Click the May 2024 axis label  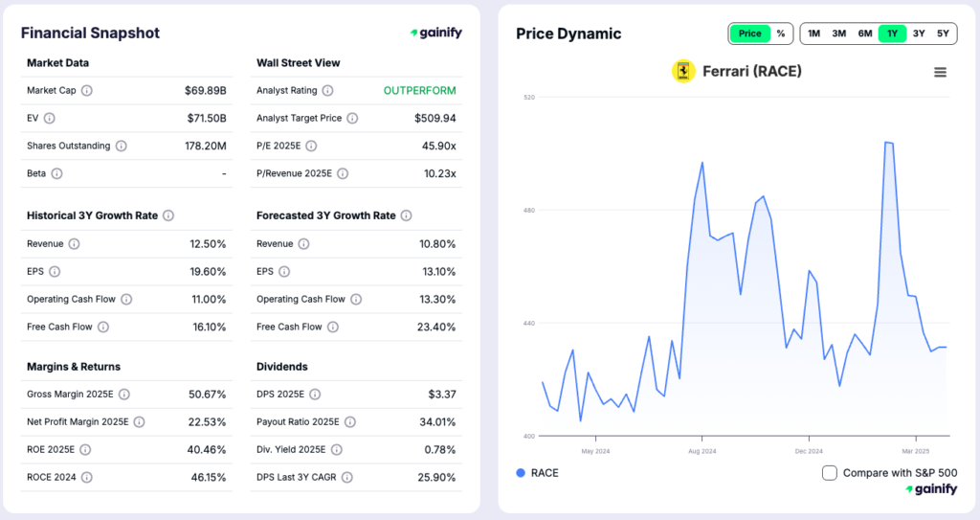tap(595, 451)
